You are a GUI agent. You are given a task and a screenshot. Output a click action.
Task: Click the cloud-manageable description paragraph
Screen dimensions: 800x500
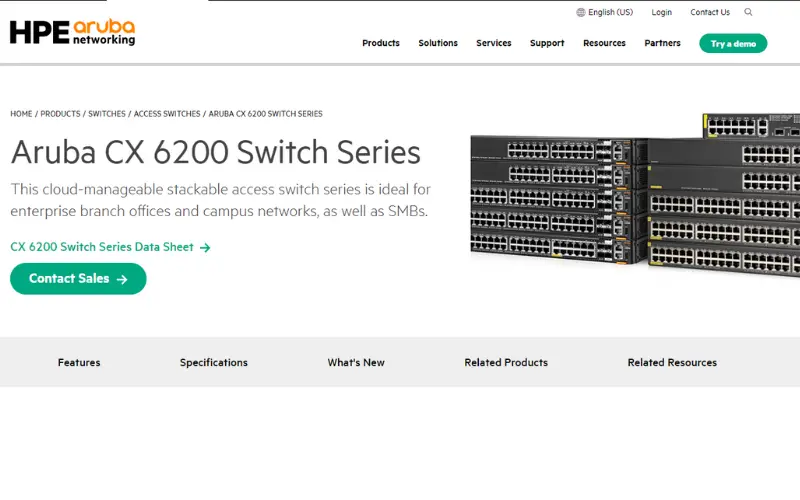point(220,200)
